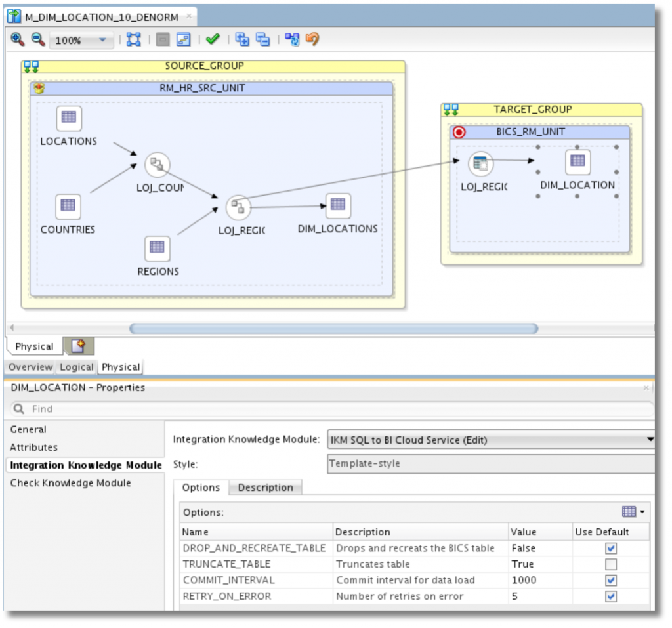Click the Use Default column header
This screenshot has width=672, height=628.
(x=611, y=532)
